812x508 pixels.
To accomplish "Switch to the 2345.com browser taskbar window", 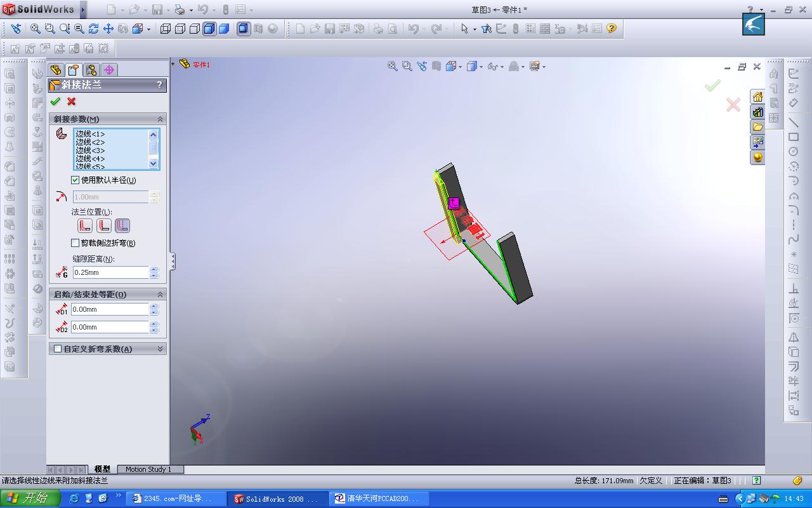I will coord(176,499).
